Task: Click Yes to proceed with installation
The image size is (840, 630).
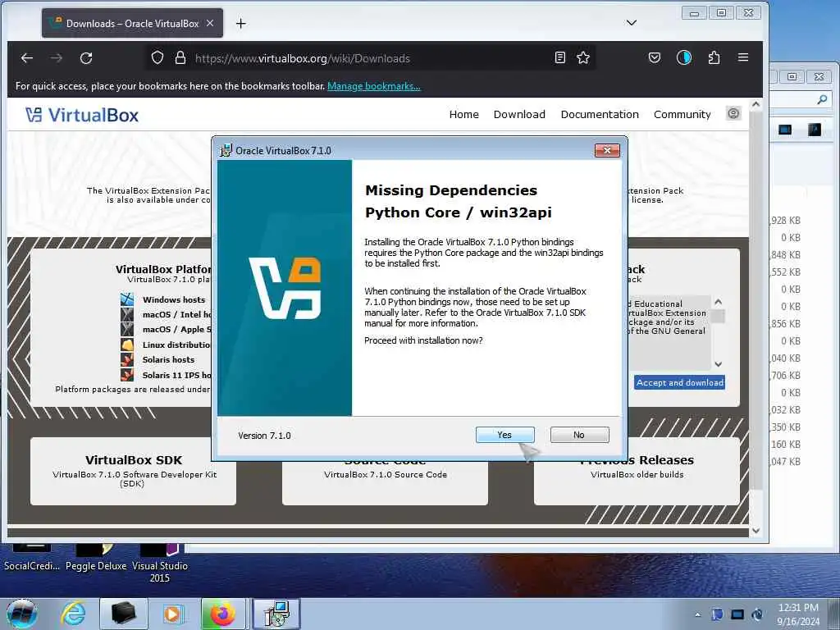Action: tap(504, 435)
